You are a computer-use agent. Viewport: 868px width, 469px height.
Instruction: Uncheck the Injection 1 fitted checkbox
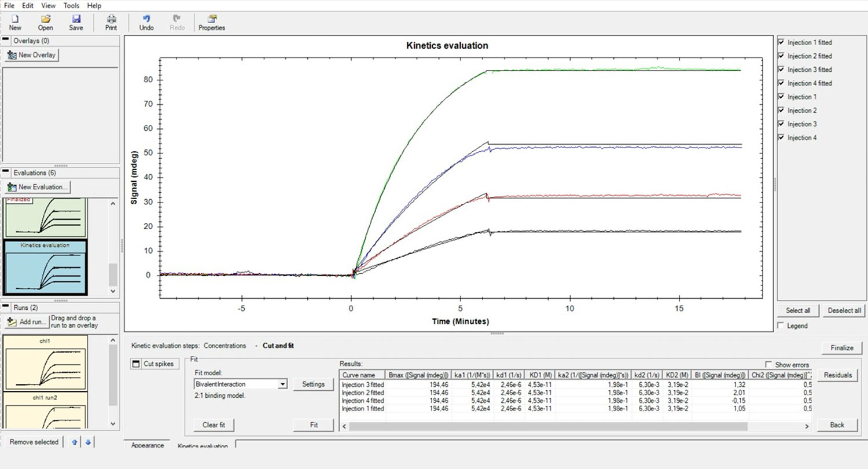pyautogui.click(x=781, y=42)
